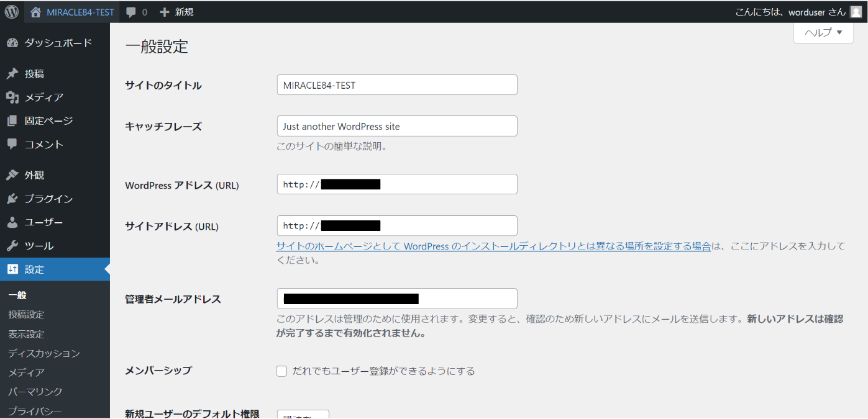Open 表示設定 submenu item
Viewport: 868px width, 419px height.
(x=26, y=334)
